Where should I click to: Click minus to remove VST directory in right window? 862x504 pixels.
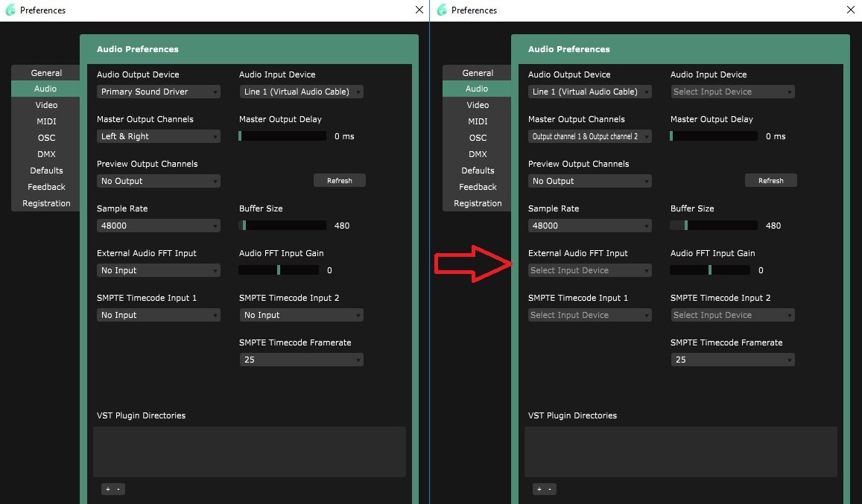pos(551,489)
